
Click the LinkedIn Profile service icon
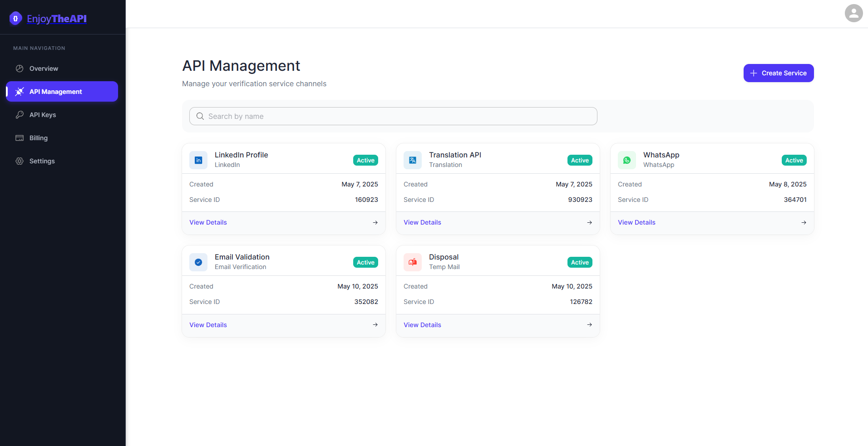(198, 160)
